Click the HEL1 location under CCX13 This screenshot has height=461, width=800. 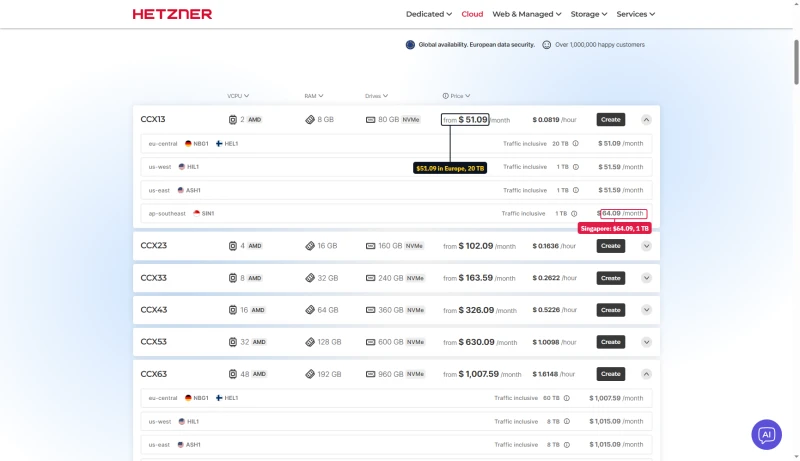[227, 144]
